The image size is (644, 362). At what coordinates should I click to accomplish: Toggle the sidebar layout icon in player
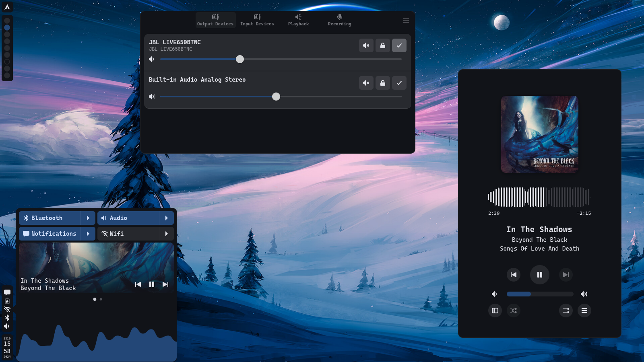coord(495,311)
